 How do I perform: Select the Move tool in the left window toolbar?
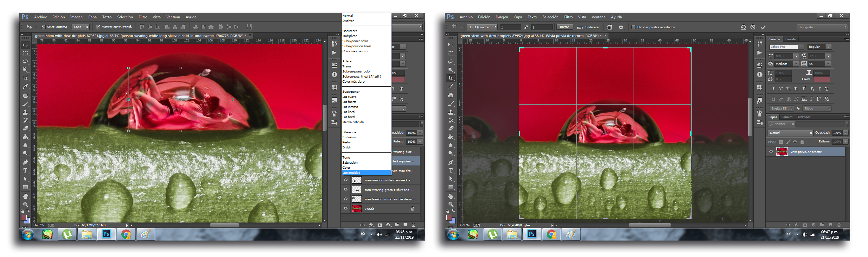point(25,45)
